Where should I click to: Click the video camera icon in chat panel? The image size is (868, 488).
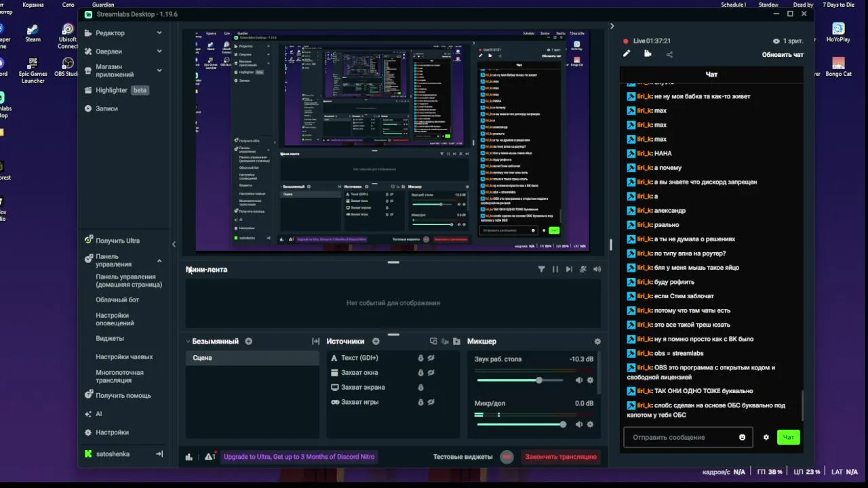(x=648, y=54)
